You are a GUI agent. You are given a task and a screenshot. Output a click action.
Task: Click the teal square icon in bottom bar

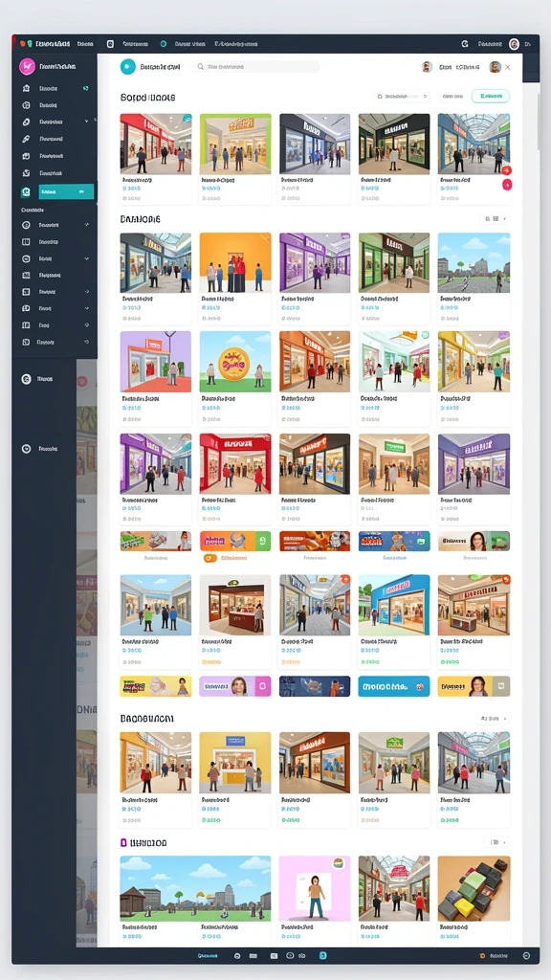tap(323, 956)
